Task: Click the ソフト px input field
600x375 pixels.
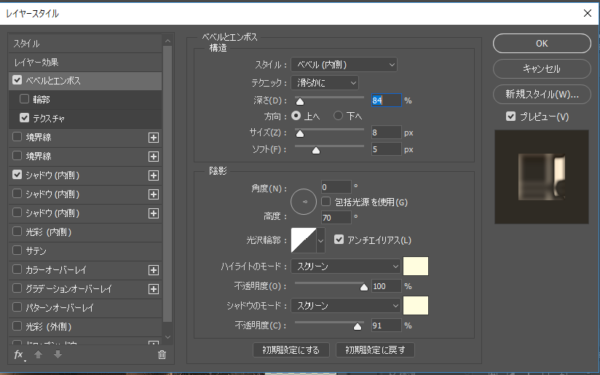Action: click(x=386, y=149)
